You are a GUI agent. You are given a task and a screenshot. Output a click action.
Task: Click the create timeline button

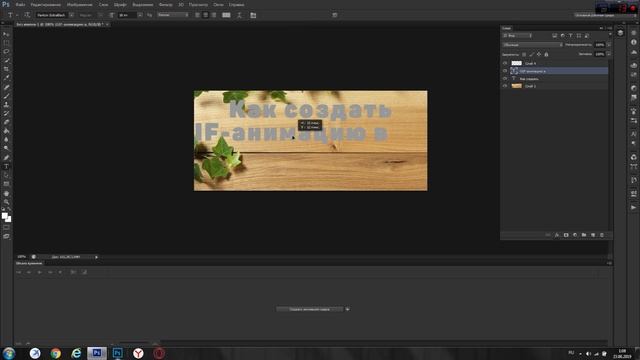click(310, 309)
